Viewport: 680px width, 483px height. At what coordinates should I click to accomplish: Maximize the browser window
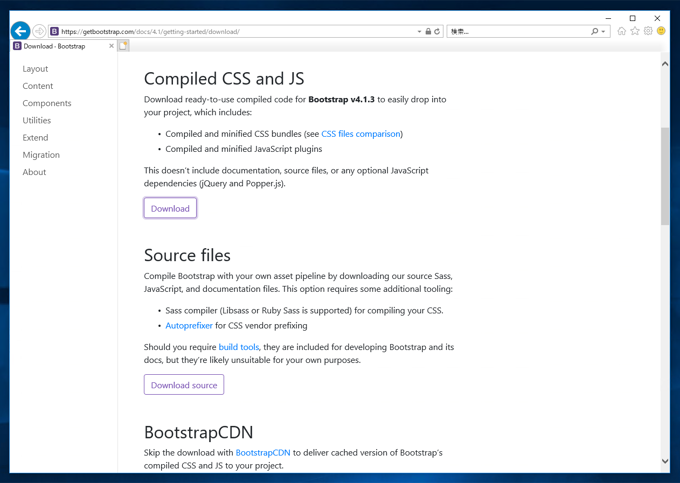click(x=632, y=18)
